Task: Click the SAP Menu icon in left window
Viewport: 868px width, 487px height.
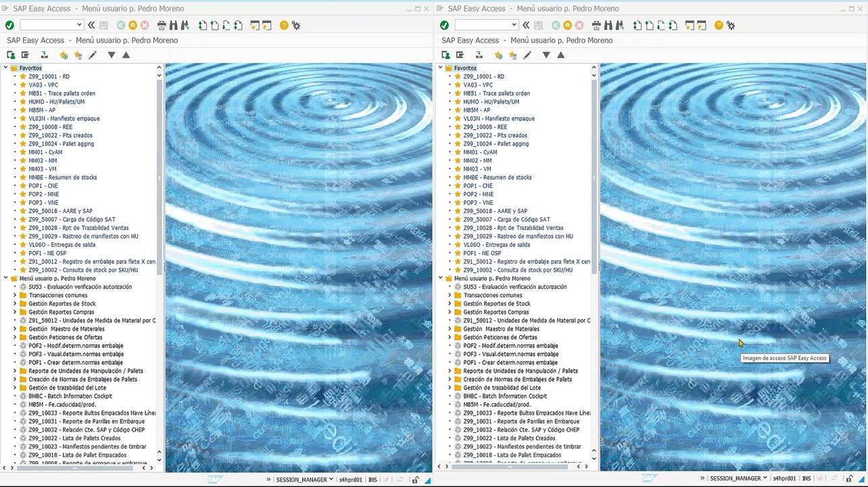Action: click(25, 55)
